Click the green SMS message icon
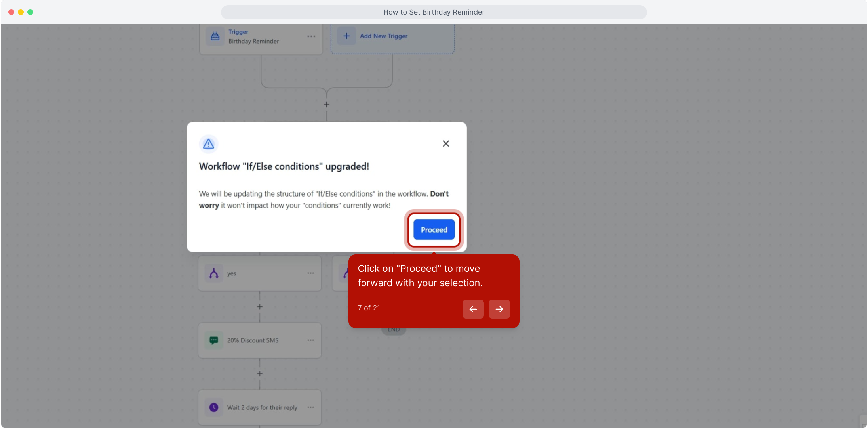 (x=214, y=340)
